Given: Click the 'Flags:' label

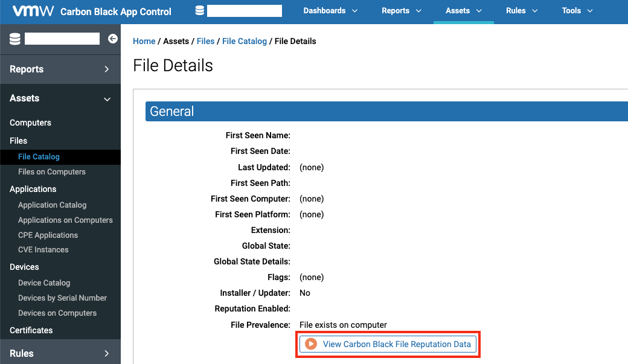Looking at the screenshot, I should pos(279,277).
